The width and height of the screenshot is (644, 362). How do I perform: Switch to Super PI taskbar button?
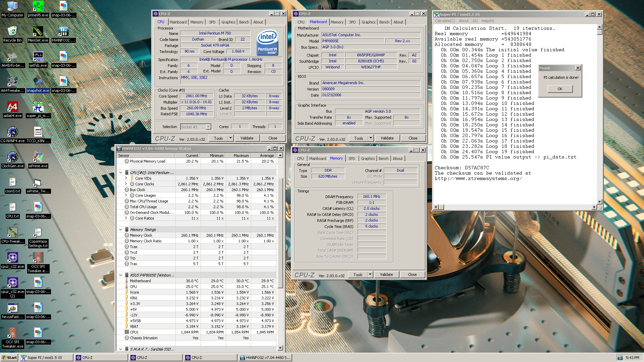pyautogui.click(x=46, y=358)
